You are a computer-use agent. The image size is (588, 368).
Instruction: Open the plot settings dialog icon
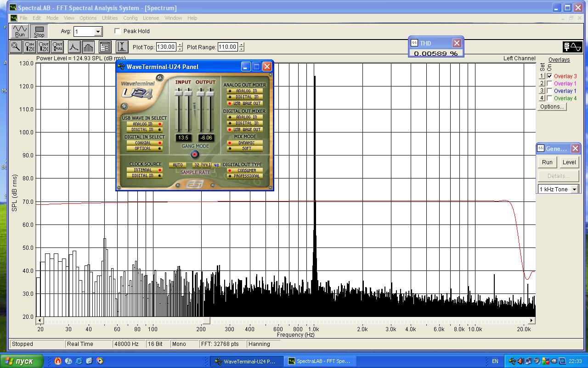[105, 46]
